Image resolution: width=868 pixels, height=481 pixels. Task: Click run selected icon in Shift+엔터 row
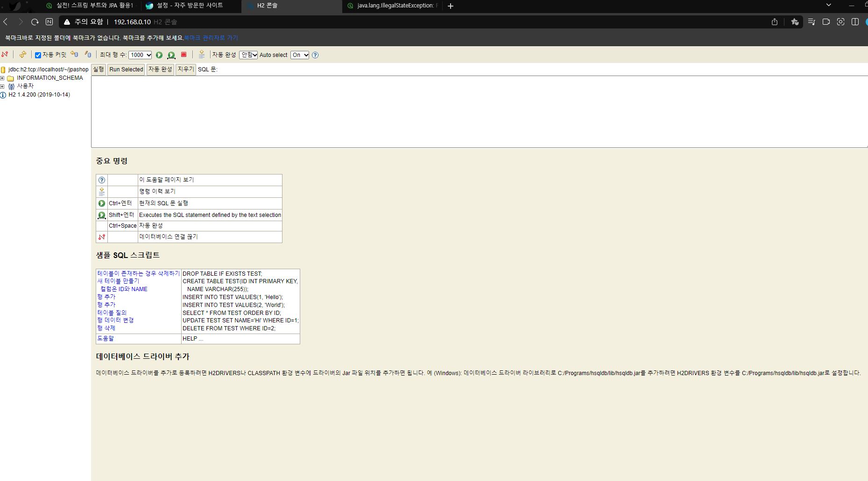(102, 215)
